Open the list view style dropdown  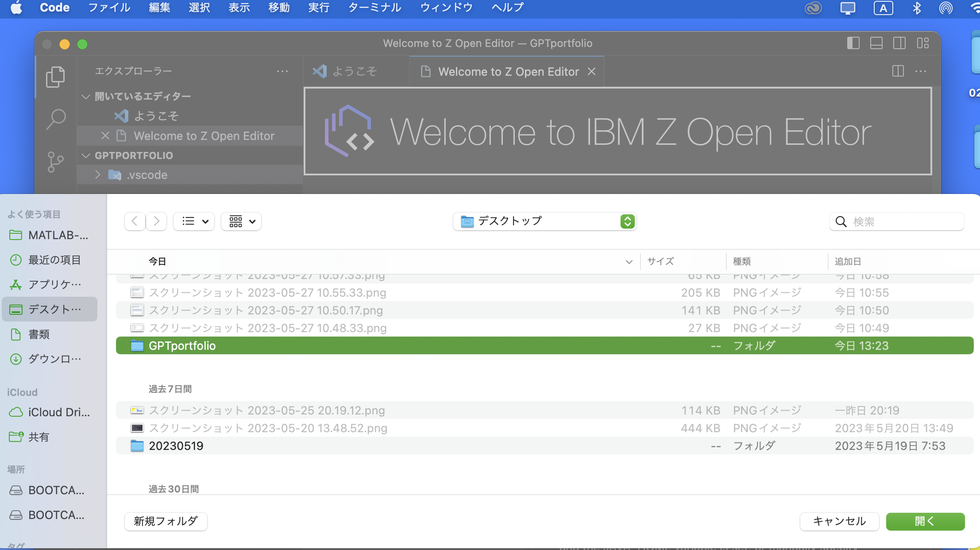pos(193,221)
